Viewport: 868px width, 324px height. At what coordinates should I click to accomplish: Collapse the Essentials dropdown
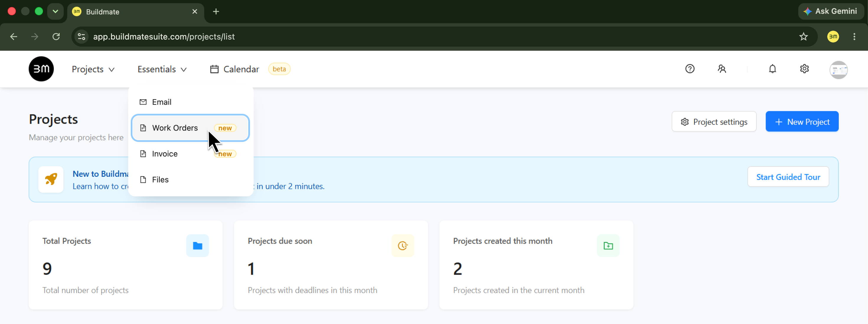click(x=162, y=69)
